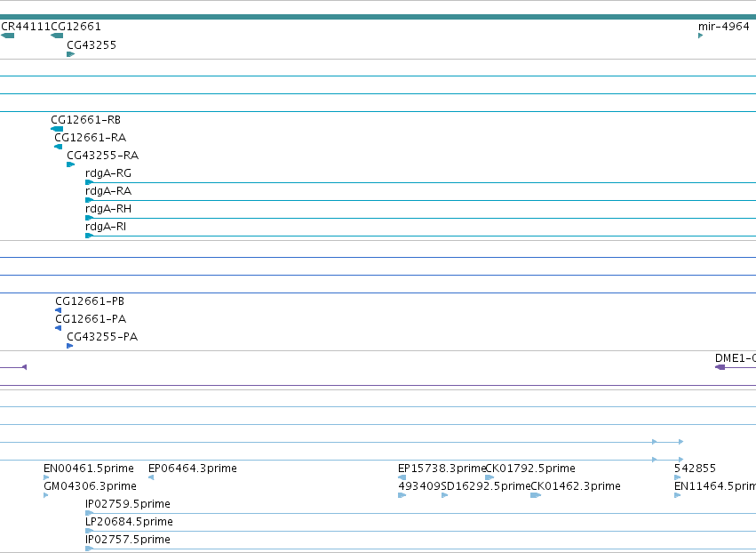Select the CG43255-PA protein glyph
The image size is (756, 553).
pos(70,346)
